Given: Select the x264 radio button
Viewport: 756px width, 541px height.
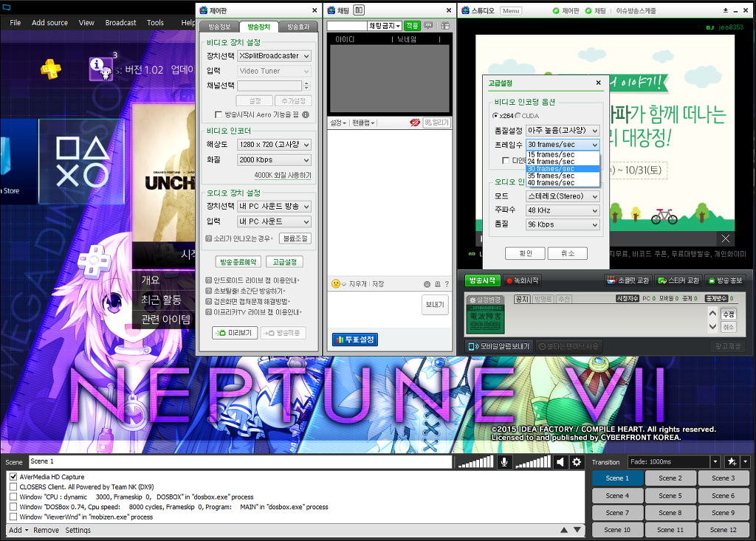Looking at the screenshot, I should tap(495, 116).
